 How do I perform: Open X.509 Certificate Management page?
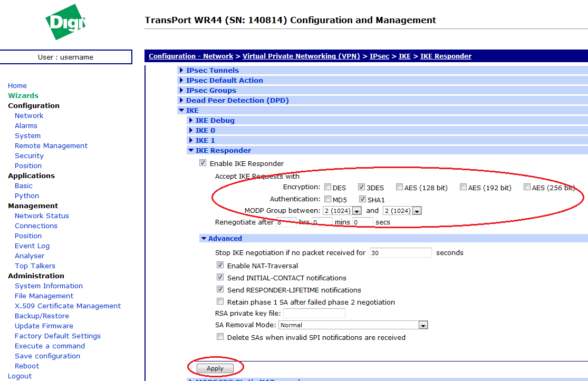(x=68, y=306)
